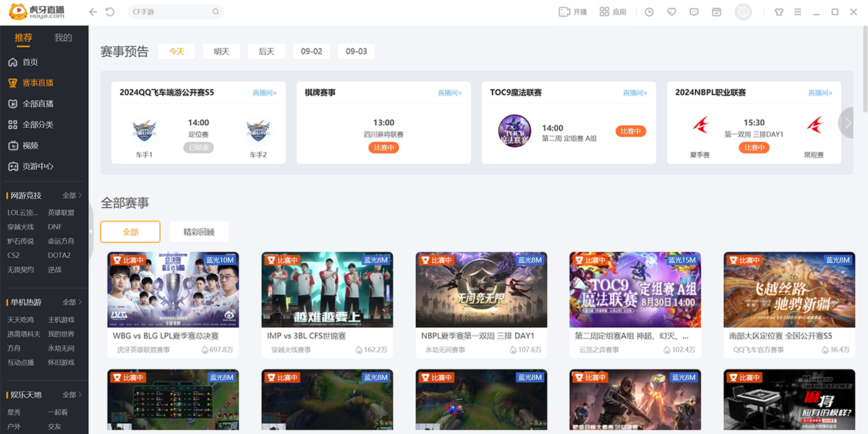The height and width of the screenshot is (434, 868).
Task: Open the 应用 apps grid
Action: pos(612,12)
